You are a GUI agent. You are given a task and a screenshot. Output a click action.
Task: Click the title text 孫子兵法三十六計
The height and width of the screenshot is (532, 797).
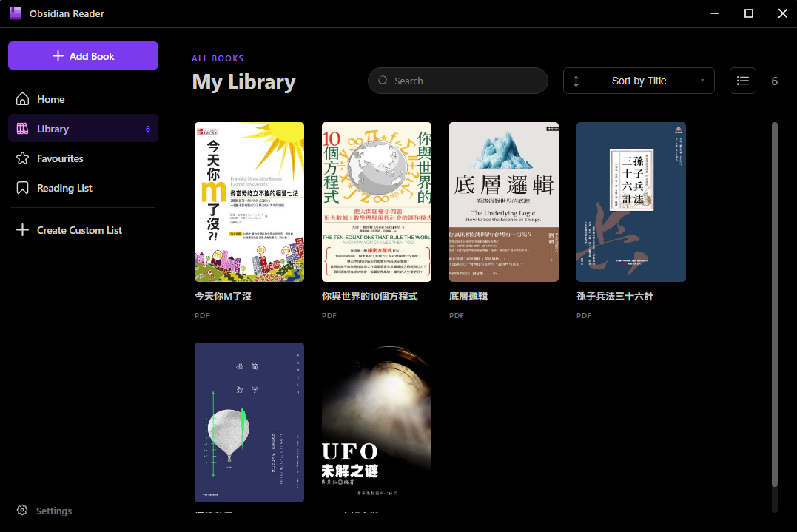(614, 296)
